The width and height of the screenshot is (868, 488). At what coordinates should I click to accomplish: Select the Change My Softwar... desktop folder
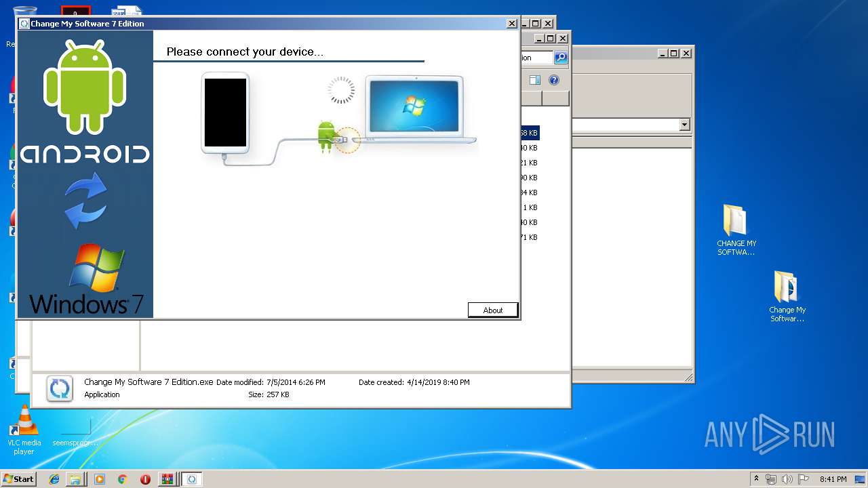click(x=787, y=296)
